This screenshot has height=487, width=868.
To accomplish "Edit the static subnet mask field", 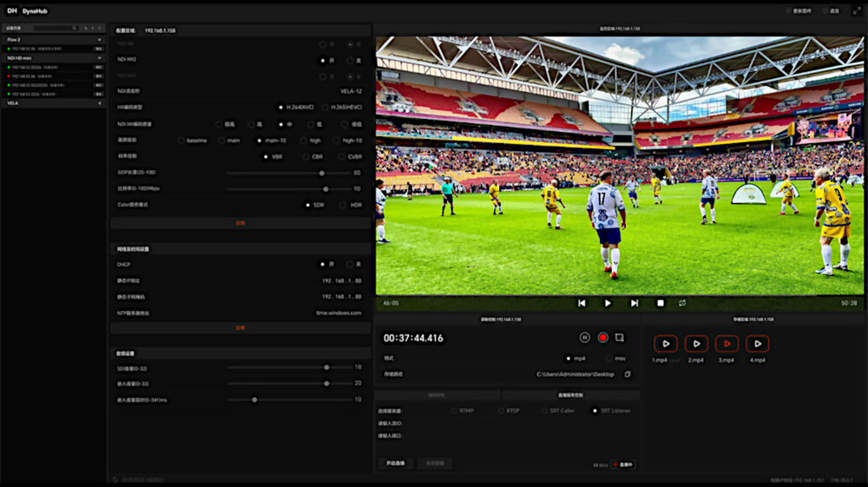I will [341, 297].
